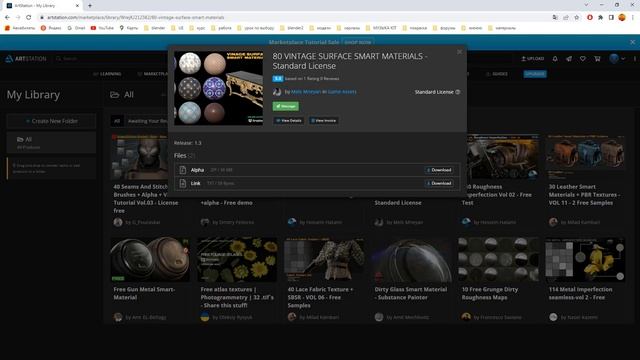This screenshot has width=640, height=360.
Task: Select the All filter tab
Action: [117, 121]
